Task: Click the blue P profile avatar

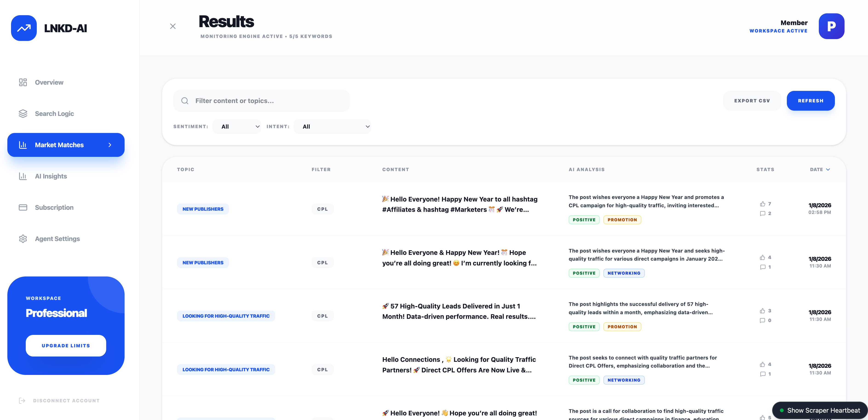Action: click(x=831, y=26)
